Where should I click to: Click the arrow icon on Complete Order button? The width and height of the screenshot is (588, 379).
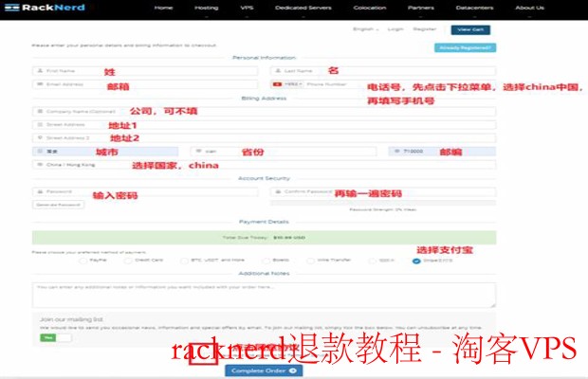pyautogui.click(x=293, y=370)
